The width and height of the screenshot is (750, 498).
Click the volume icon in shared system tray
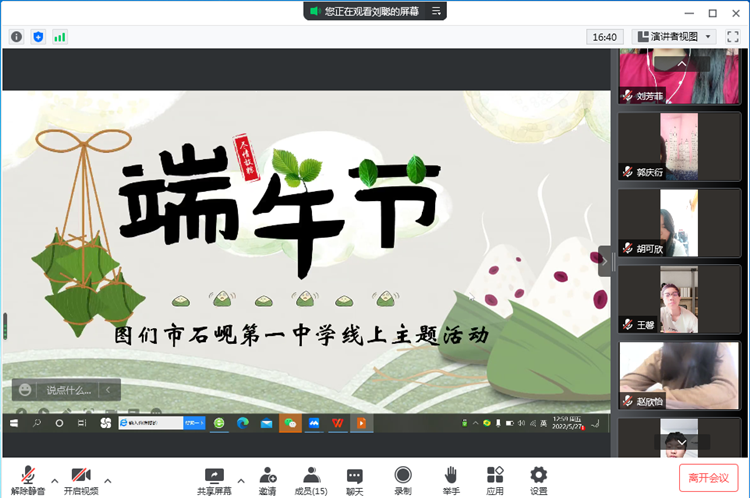click(521, 423)
